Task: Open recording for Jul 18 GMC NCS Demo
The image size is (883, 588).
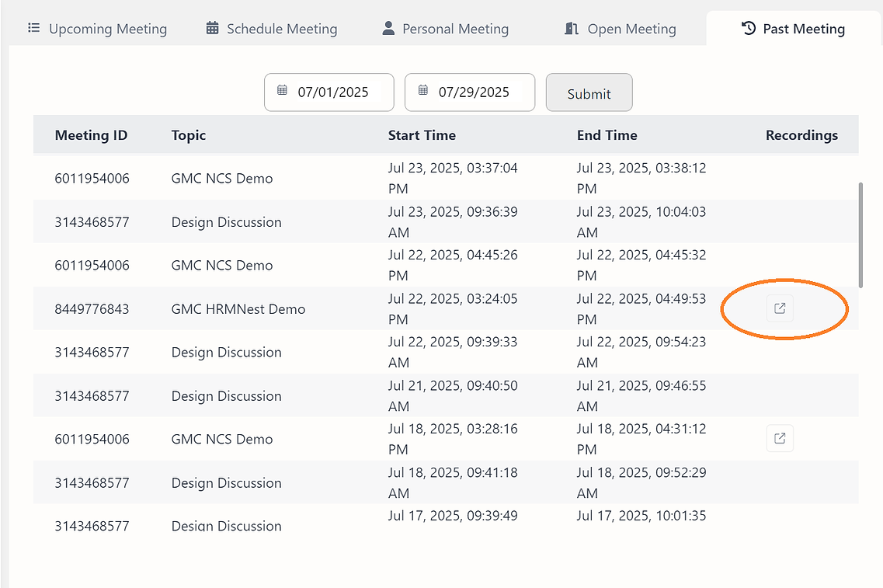Action: (780, 438)
